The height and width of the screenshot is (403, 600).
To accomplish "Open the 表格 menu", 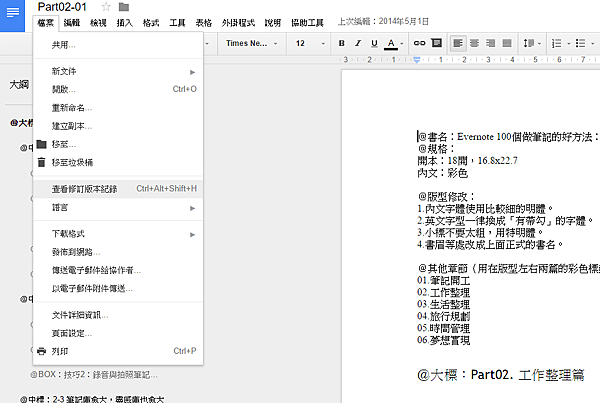I will (204, 23).
